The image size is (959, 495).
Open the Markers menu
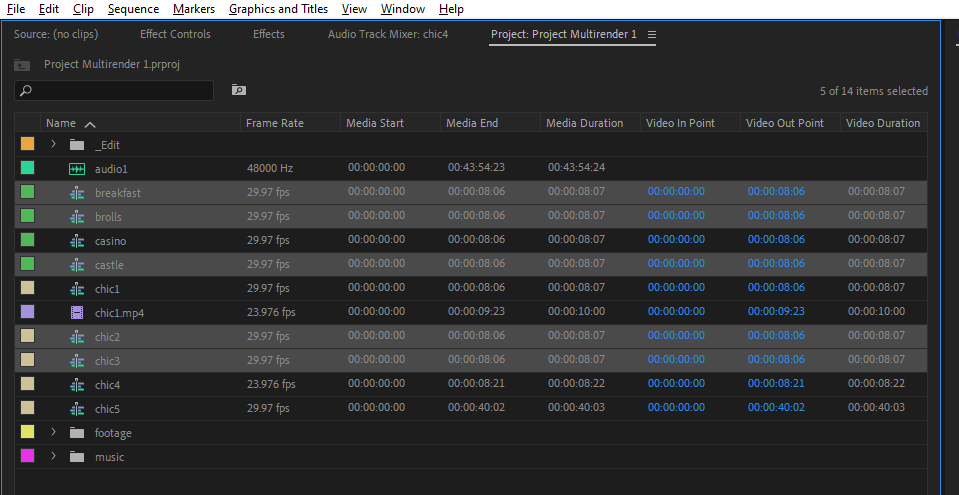194,9
